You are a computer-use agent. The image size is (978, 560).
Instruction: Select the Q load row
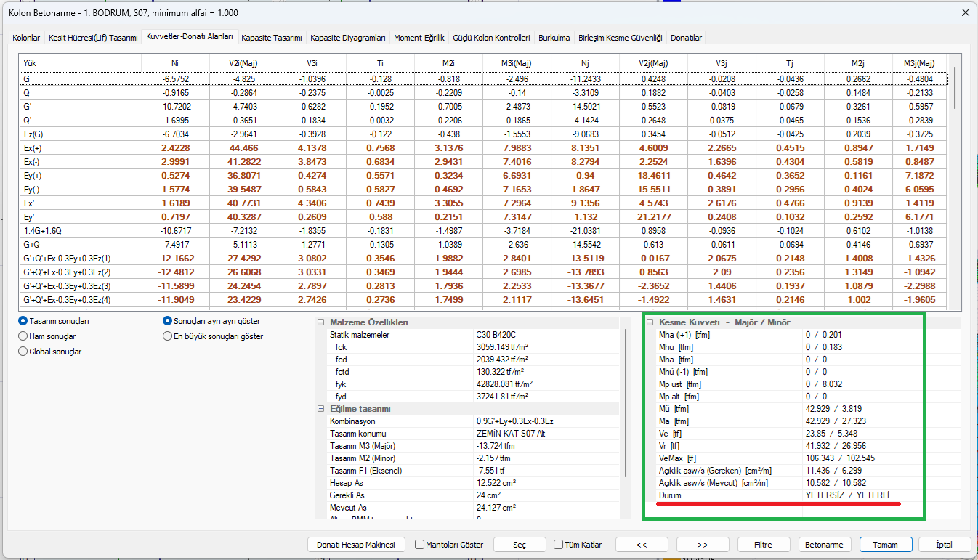[x=484, y=93]
